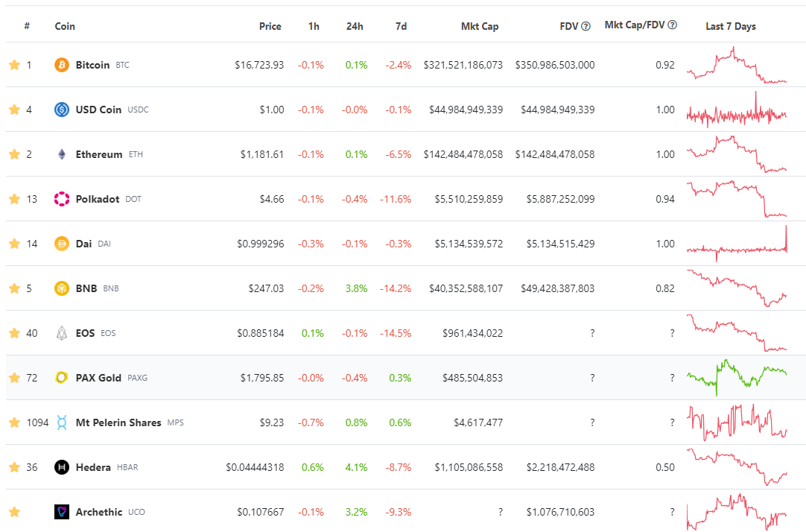Sort by the # rank column
The width and height of the screenshot is (806, 532).
click(27, 26)
